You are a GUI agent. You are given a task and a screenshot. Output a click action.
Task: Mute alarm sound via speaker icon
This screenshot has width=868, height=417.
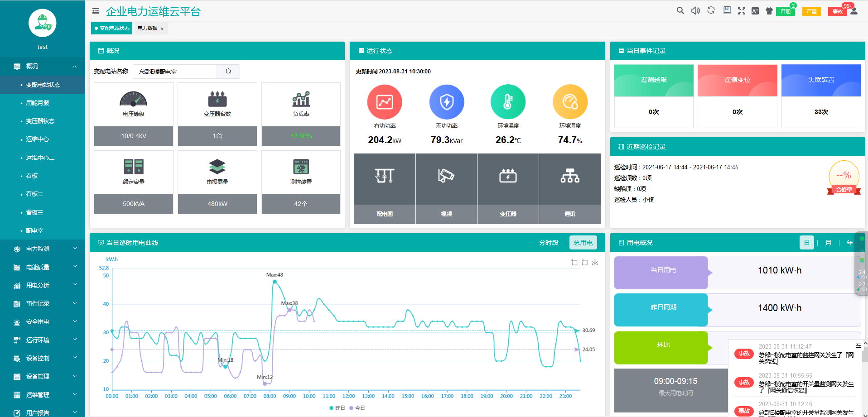pyautogui.click(x=695, y=10)
